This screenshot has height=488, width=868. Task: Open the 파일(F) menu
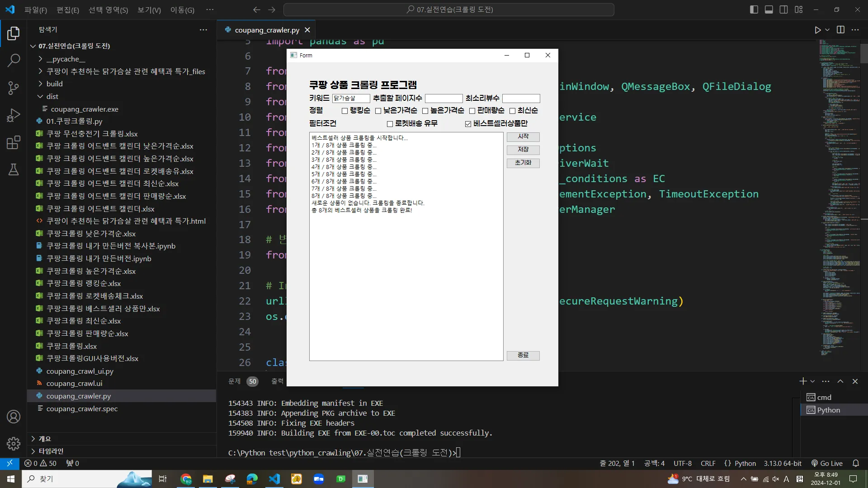tap(35, 9)
